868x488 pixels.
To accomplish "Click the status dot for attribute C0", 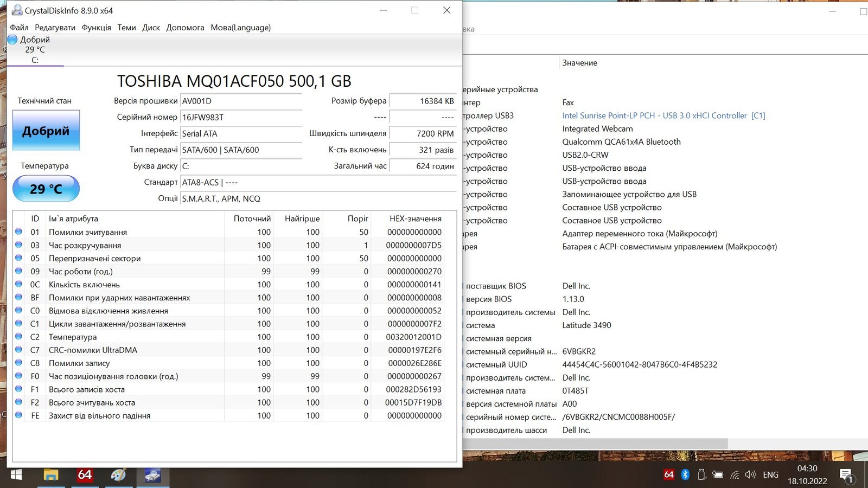I will (x=19, y=310).
